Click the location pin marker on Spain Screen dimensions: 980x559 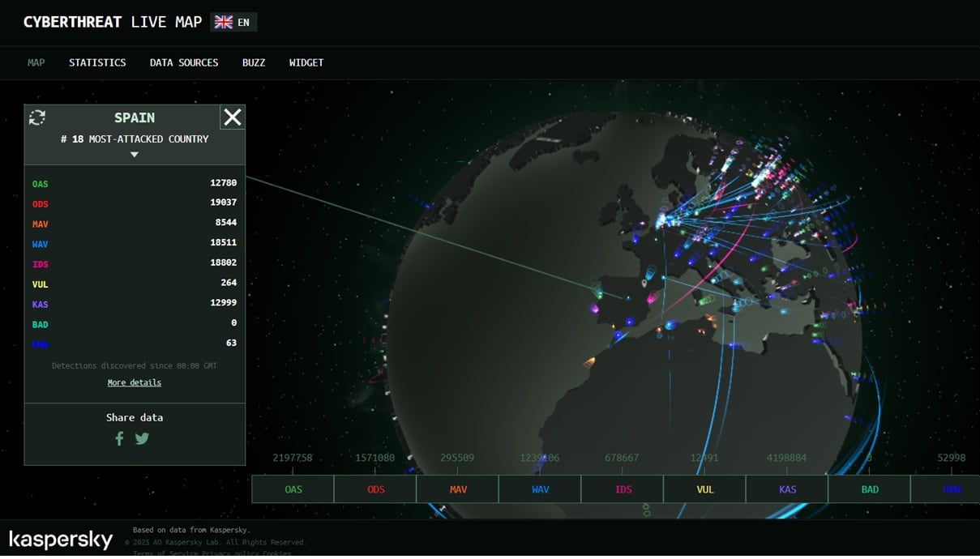(x=644, y=284)
